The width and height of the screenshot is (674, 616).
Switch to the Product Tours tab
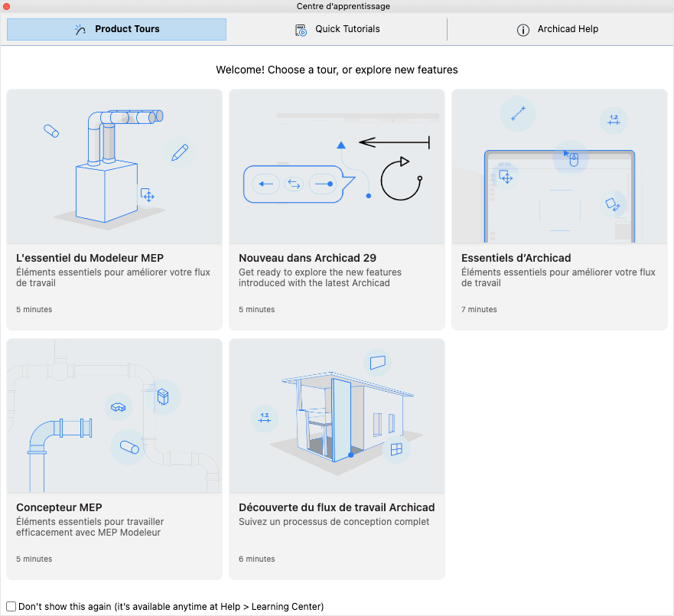(x=116, y=29)
